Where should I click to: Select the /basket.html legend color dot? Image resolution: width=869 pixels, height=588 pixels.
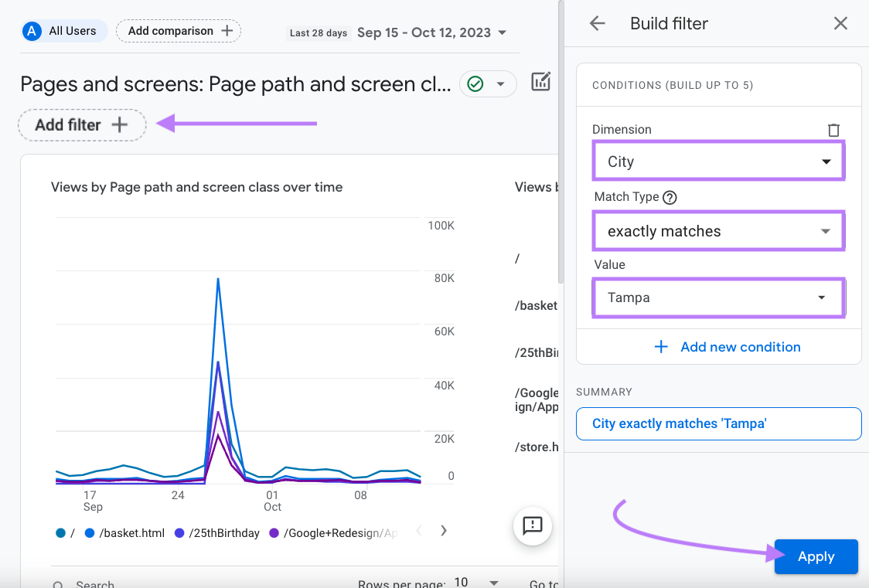(91, 532)
